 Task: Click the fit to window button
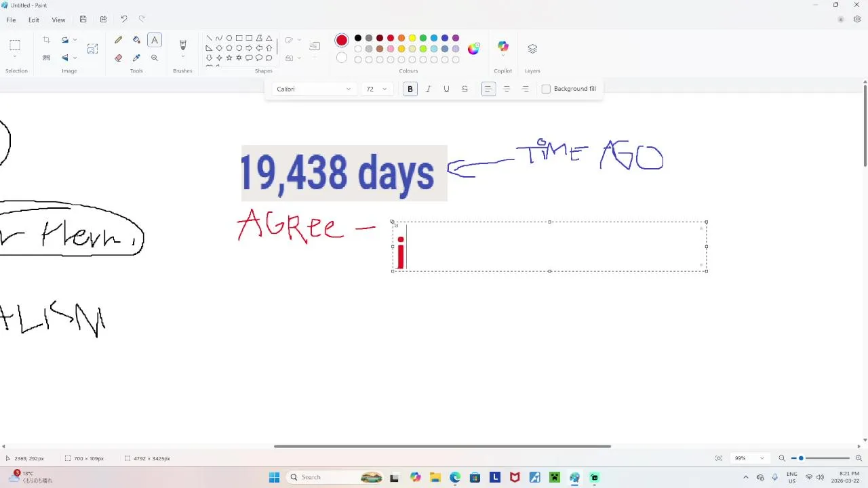(x=719, y=458)
